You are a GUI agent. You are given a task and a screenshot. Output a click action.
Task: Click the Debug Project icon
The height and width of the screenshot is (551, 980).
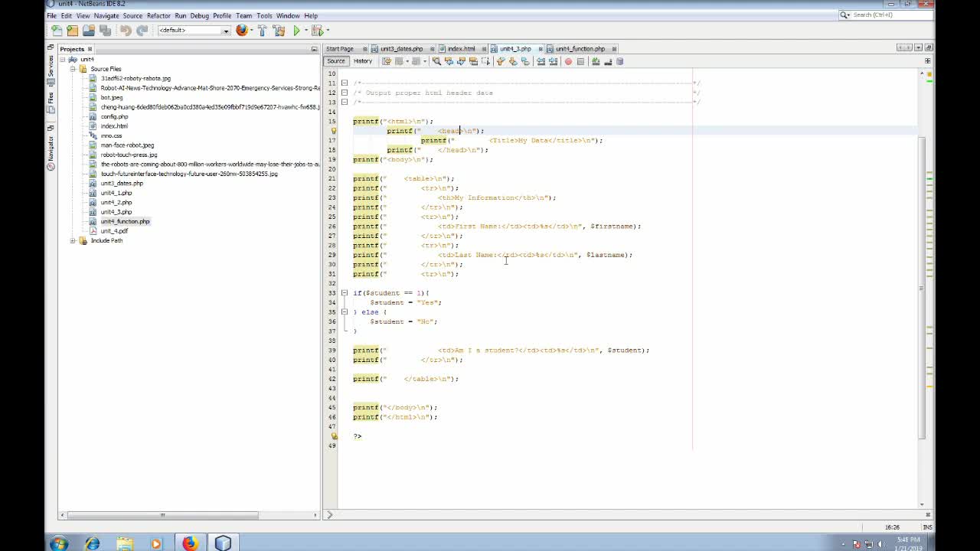[316, 31]
